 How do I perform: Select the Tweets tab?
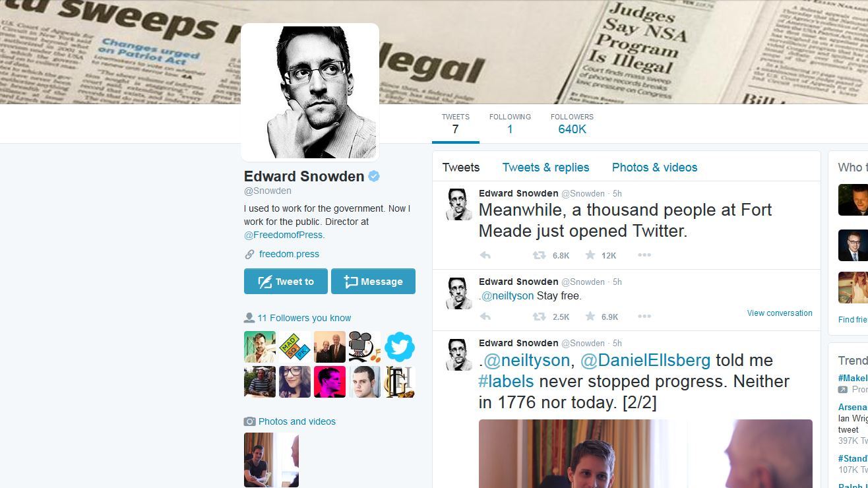click(460, 168)
